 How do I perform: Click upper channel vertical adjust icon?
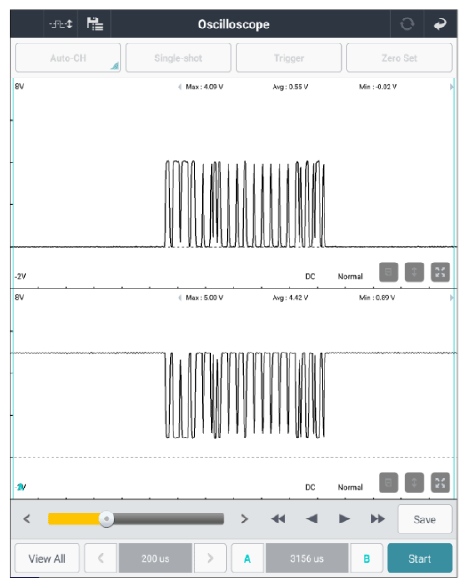pos(414,272)
